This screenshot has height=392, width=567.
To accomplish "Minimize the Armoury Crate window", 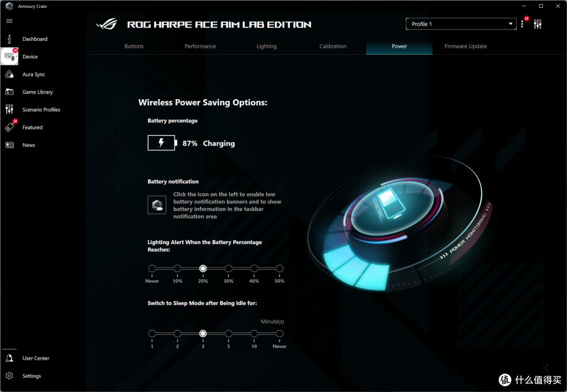I will point(524,6).
